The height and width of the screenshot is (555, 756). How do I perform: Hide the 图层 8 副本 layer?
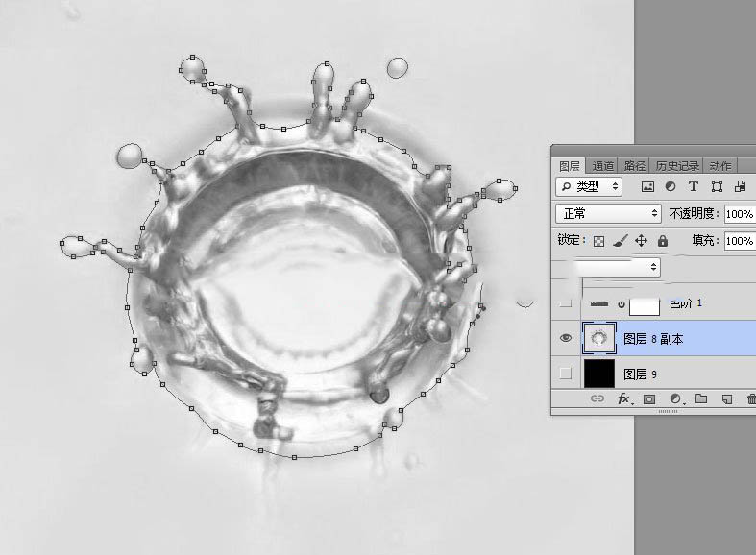[x=566, y=338]
